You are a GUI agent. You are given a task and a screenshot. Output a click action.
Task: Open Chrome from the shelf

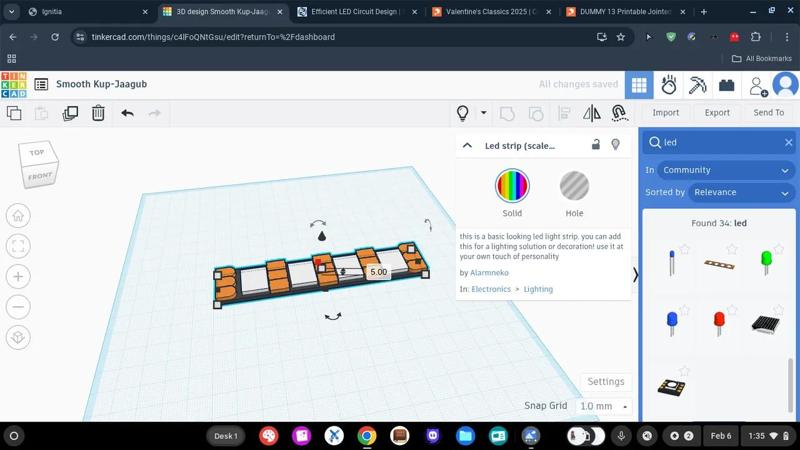[367, 436]
